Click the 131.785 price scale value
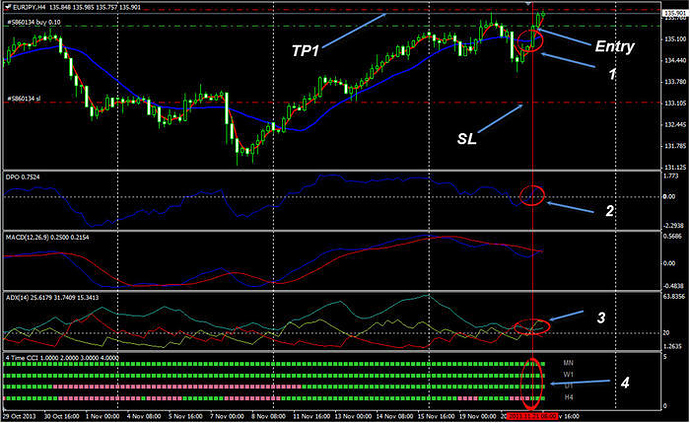 675,146
